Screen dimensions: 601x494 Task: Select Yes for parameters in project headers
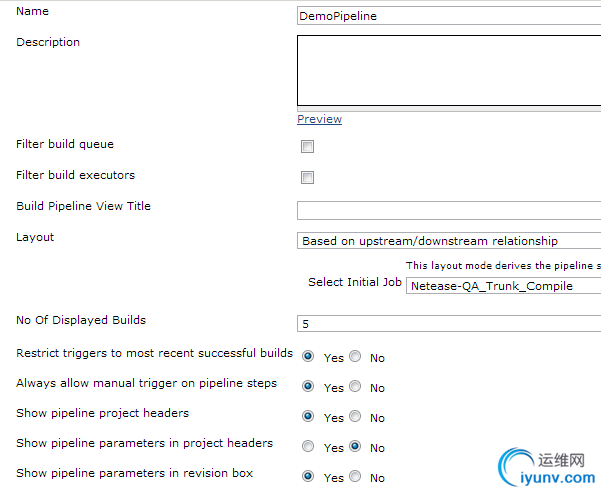click(308, 446)
